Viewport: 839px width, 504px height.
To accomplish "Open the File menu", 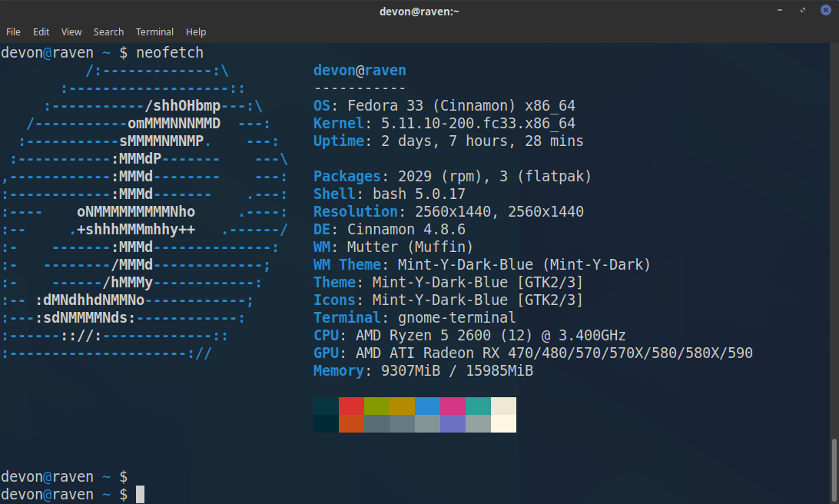I will (x=13, y=32).
